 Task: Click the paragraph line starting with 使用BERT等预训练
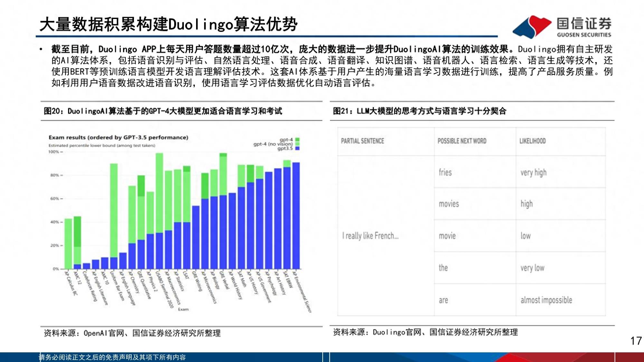point(332,71)
